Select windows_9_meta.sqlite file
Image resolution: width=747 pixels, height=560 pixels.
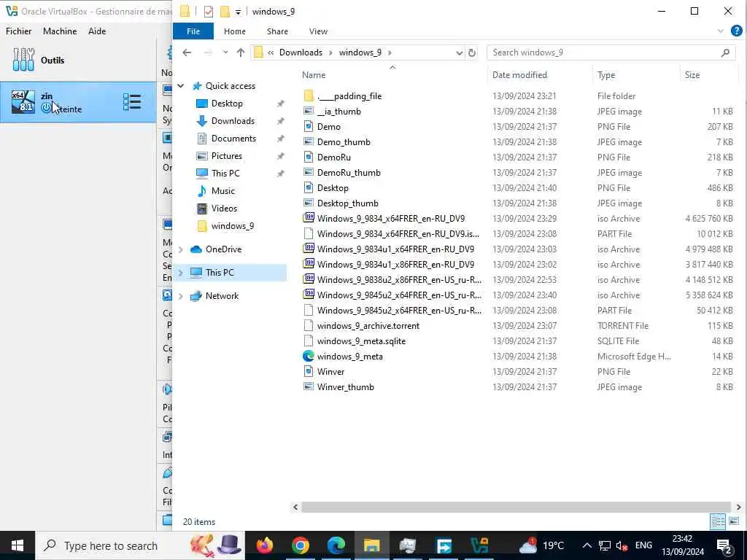point(361,341)
